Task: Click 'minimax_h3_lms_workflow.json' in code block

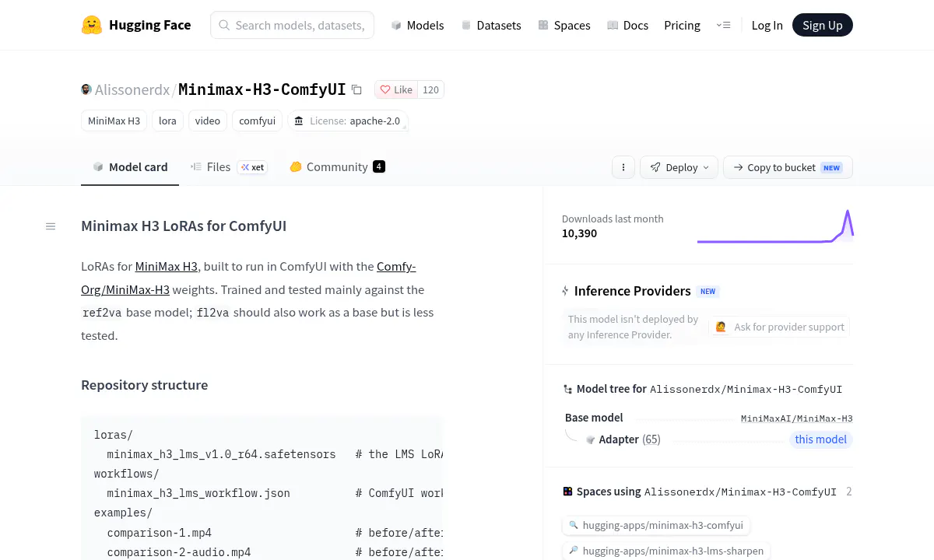Action: point(198,493)
